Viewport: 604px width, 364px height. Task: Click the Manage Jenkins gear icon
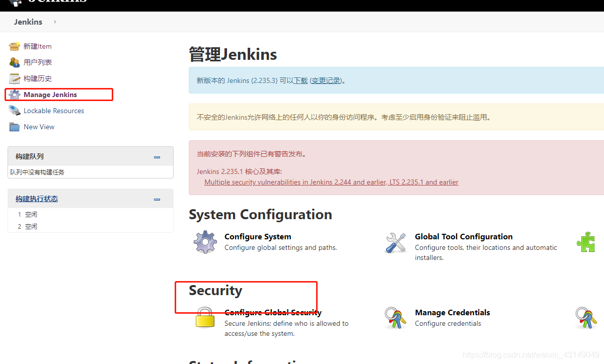tap(14, 95)
